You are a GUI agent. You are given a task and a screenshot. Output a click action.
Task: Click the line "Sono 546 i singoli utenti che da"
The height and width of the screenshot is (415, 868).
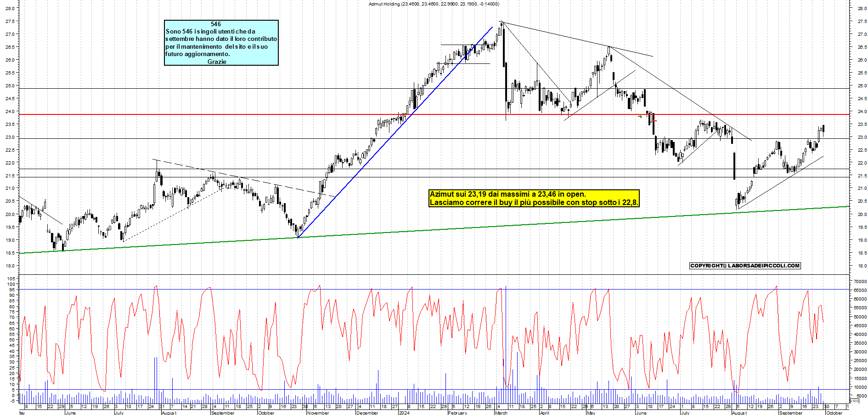(210, 32)
